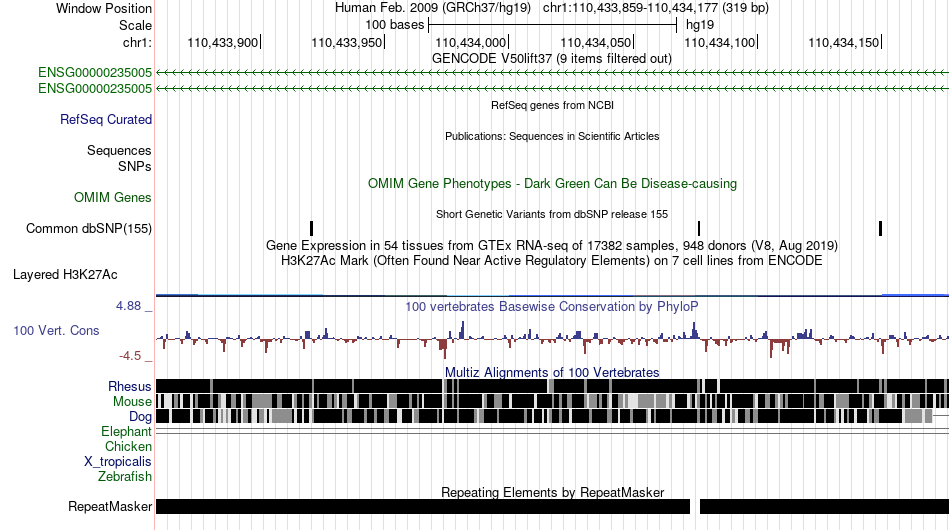The width and height of the screenshot is (950, 530).
Task: Click the leftmost dbSNP variant marker
Action: coord(311,228)
